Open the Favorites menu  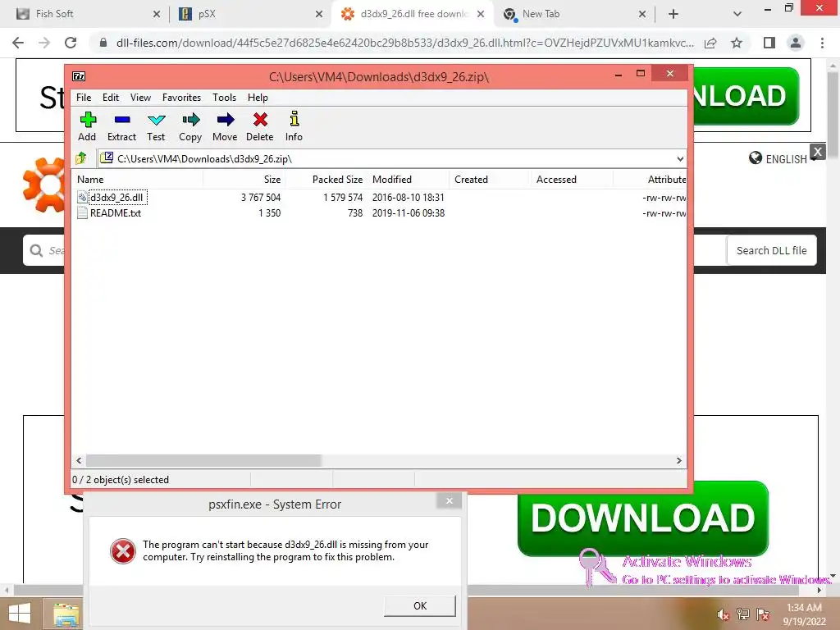[x=181, y=98]
